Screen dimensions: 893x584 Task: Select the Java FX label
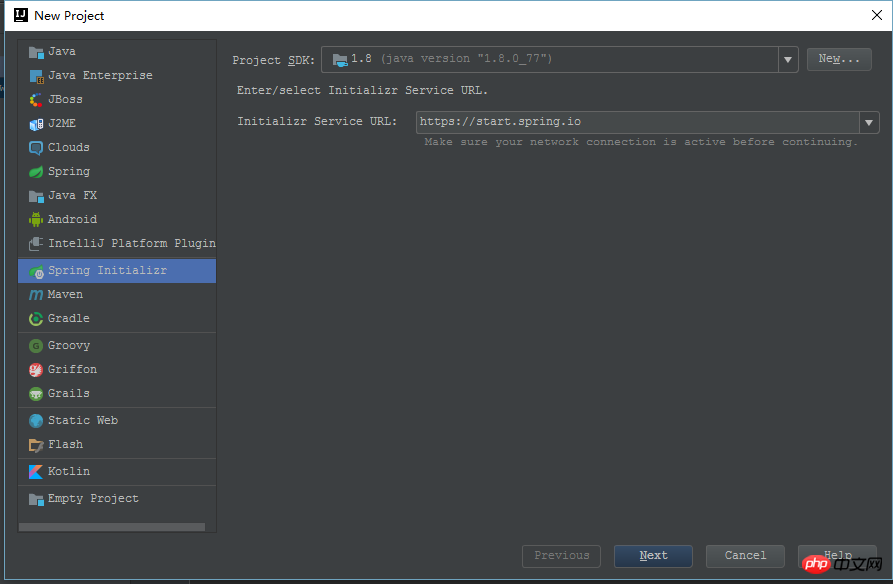pyautogui.click(x=72, y=195)
